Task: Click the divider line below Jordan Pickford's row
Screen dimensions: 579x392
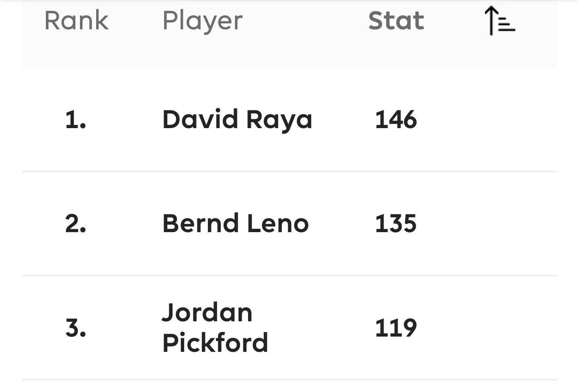Action: coord(289,380)
